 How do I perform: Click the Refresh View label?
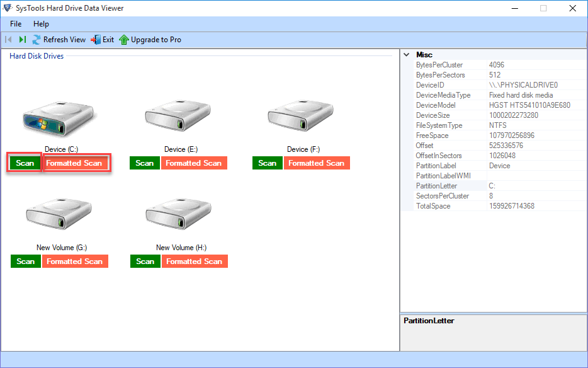(x=64, y=40)
